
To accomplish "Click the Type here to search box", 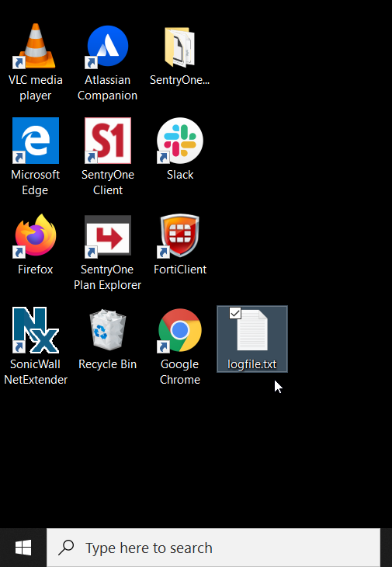I will (x=213, y=548).
